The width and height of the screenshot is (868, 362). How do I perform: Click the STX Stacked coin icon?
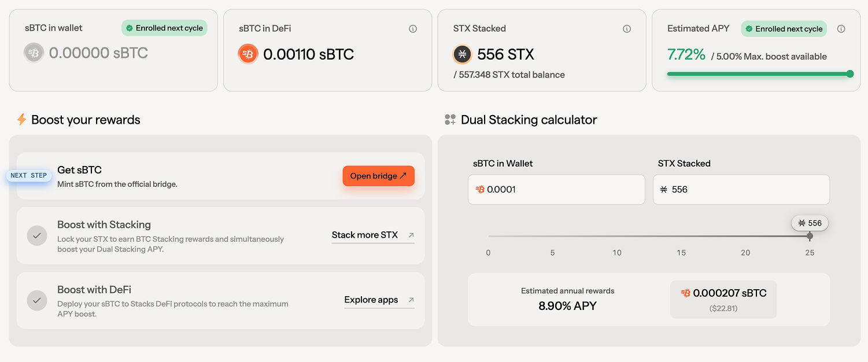click(x=462, y=54)
